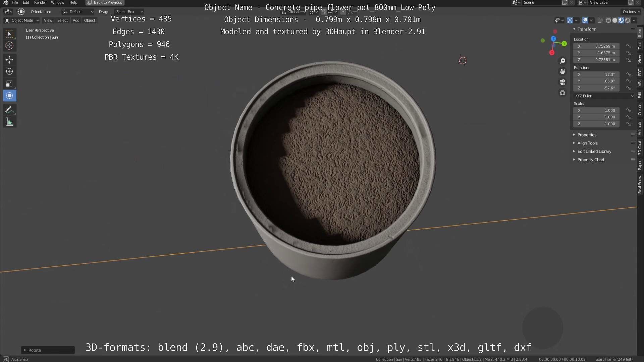The height and width of the screenshot is (362, 644).
Task: Open the Render menu
Action: click(x=40, y=2)
